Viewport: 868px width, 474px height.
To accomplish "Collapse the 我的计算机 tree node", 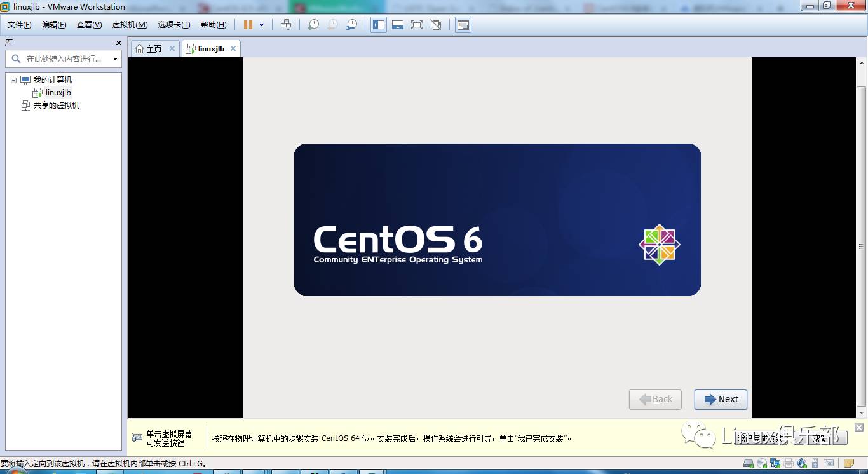I will (13, 80).
